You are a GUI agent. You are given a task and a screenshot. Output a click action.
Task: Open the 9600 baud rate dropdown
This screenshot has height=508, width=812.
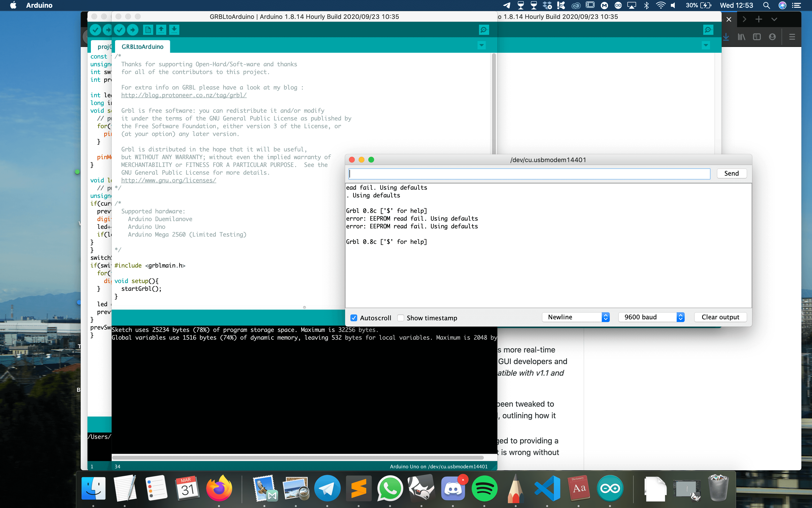(x=651, y=317)
